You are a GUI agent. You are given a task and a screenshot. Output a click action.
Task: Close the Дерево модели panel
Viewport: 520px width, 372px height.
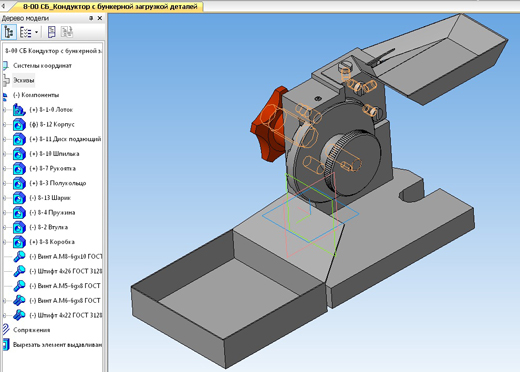99,18
